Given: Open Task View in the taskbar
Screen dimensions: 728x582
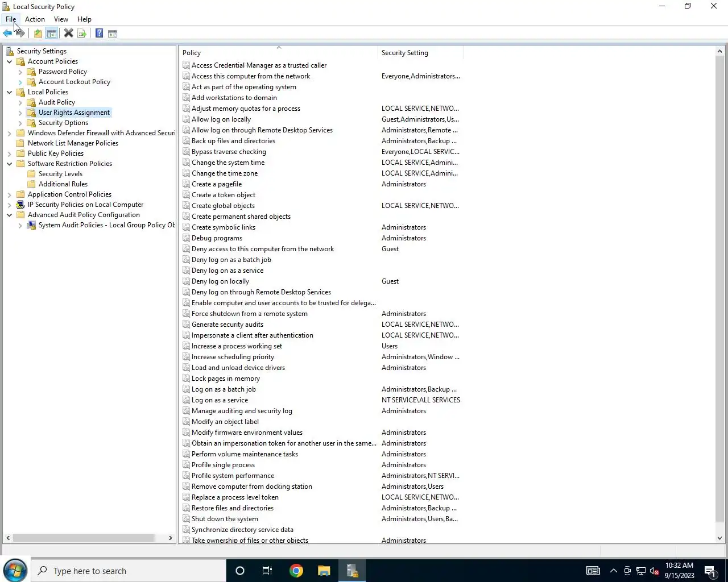Looking at the screenshot, I should tap(267, 571).
